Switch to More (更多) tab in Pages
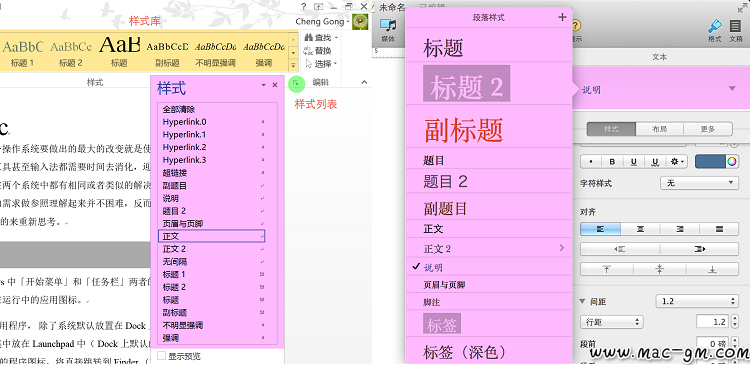The height and width of the screenshot is (365, 750). tap(708, 129)
